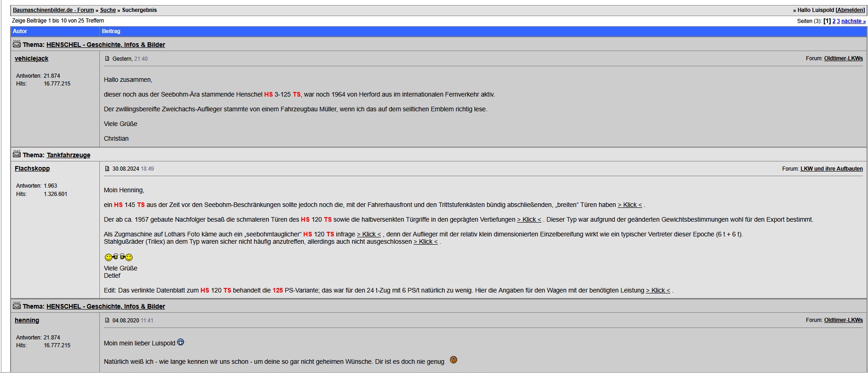Click the envelope icon beside the Tankfahrzeuge topic
The width and height of the screenshot is (868, 373).
(17, 154)
